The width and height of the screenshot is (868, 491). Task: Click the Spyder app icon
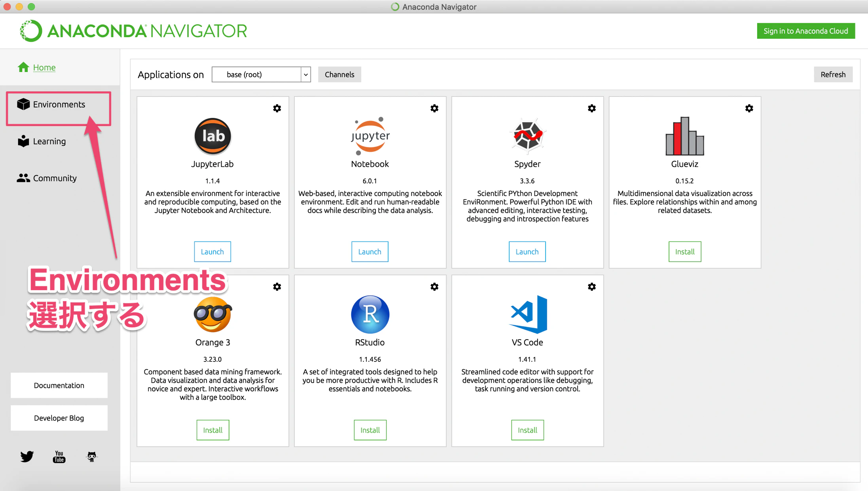tap(528, 136)
